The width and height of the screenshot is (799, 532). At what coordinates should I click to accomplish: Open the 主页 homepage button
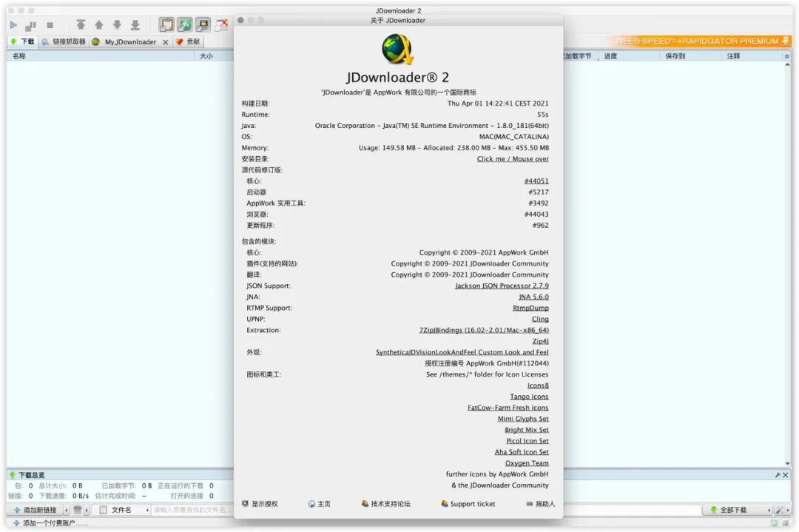pos(320,504)
